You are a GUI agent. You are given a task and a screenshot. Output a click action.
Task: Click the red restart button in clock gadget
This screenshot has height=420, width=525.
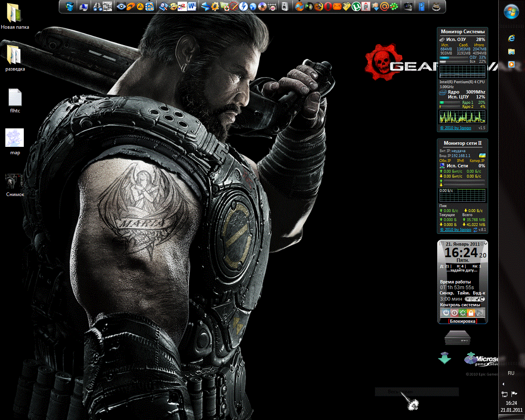[x=454, y=313]
